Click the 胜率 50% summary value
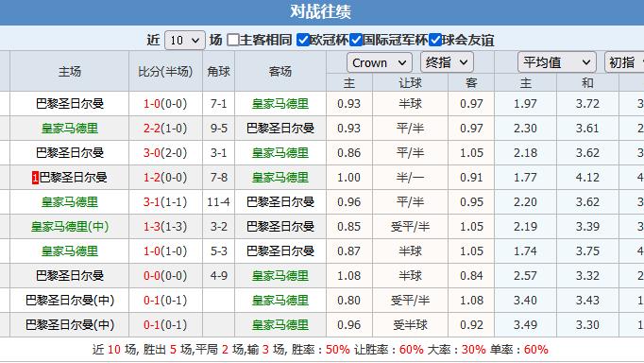This screenshot has width=644, height=363. coord(338,350)
